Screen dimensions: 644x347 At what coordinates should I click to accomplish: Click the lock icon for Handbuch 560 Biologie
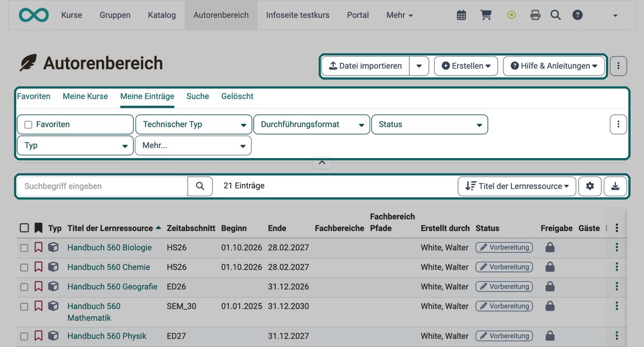(550, 247)
